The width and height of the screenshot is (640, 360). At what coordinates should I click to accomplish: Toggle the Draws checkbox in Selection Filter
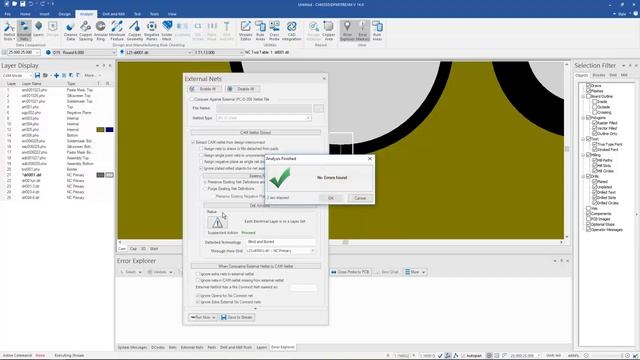coord(589,86)
